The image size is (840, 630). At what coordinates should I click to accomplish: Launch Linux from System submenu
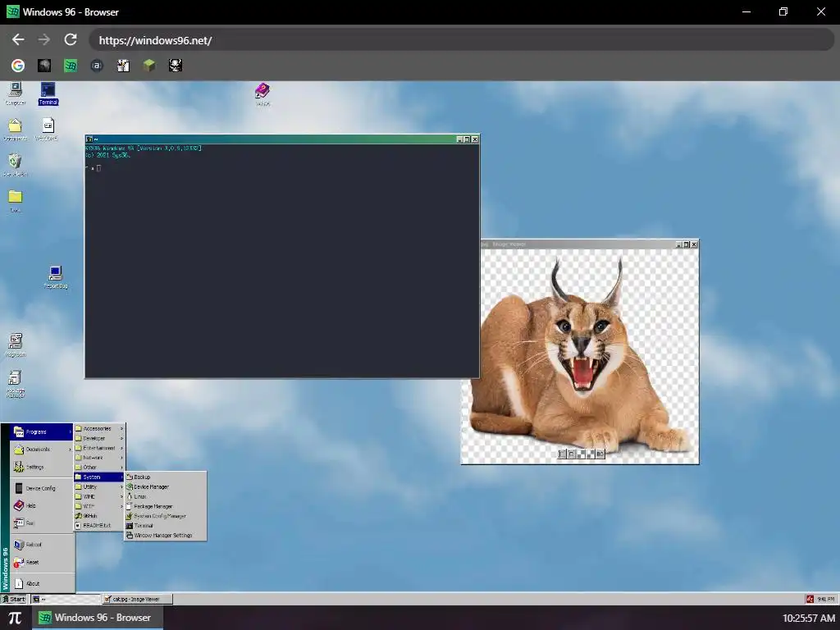click(x=165, y=496)
